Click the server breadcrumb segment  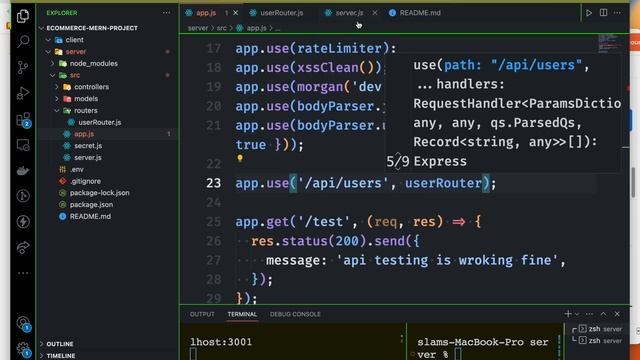[198, 28]
